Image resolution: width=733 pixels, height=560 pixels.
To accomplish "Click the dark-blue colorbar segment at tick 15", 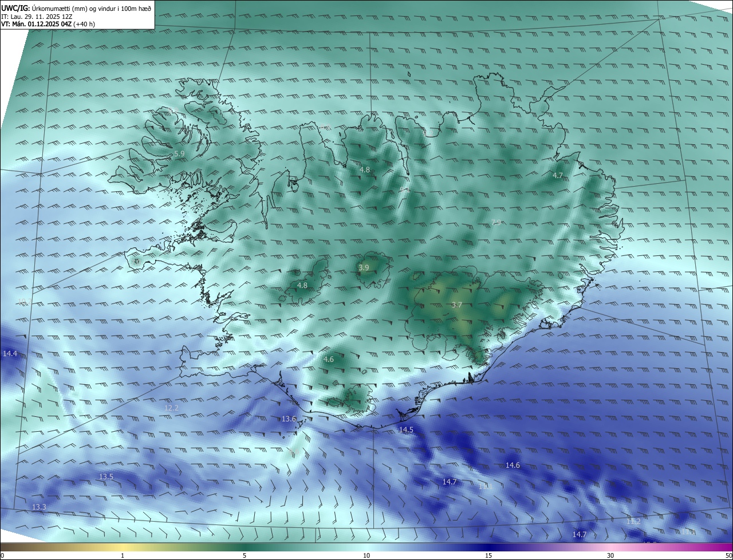I will tap(488, 547).
